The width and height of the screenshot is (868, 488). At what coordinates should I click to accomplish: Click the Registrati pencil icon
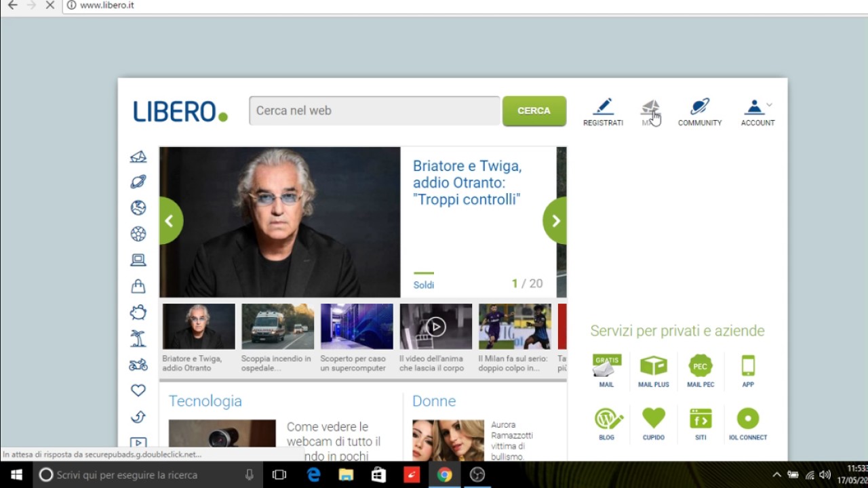coord(603,107)
